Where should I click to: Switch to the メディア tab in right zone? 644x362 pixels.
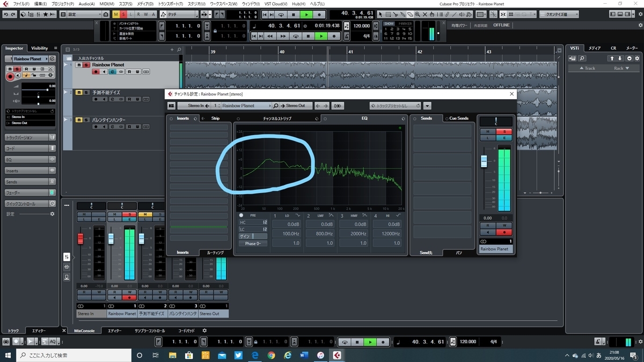[594, 48]
